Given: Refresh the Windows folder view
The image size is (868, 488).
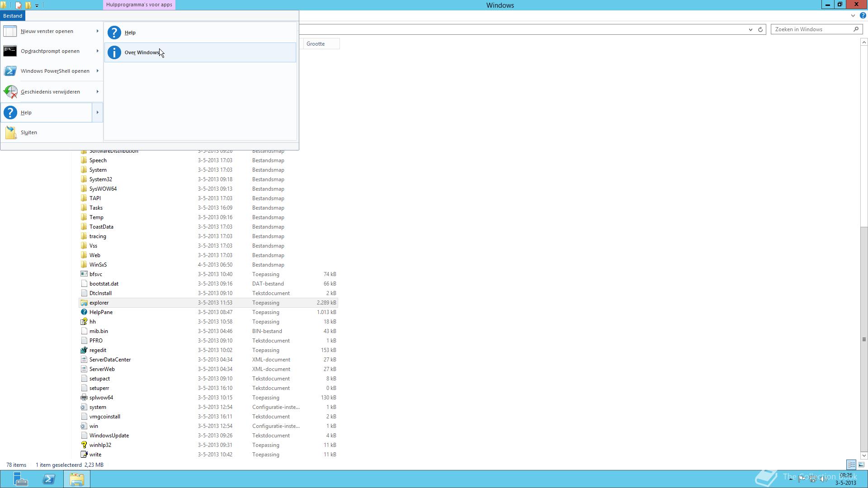Looking at the screenshot, I should click(x=760, y=29).
